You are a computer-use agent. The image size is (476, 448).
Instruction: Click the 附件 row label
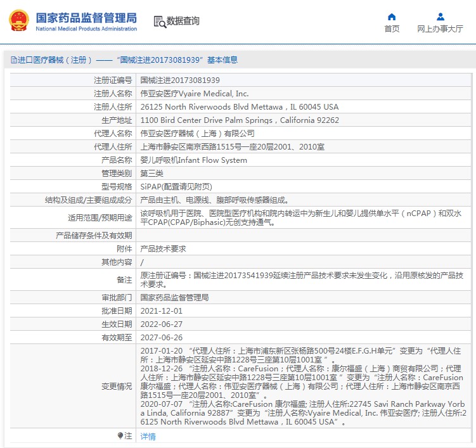124,249
